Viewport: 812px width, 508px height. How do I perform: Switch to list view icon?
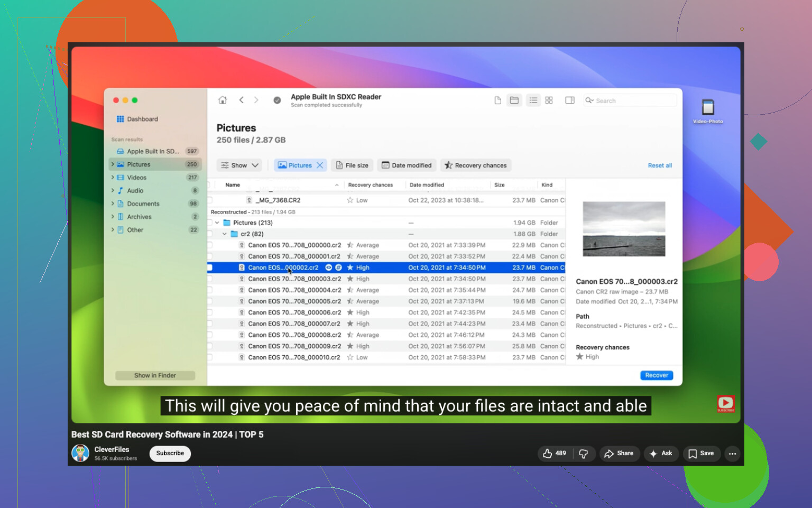click(533, 100)
